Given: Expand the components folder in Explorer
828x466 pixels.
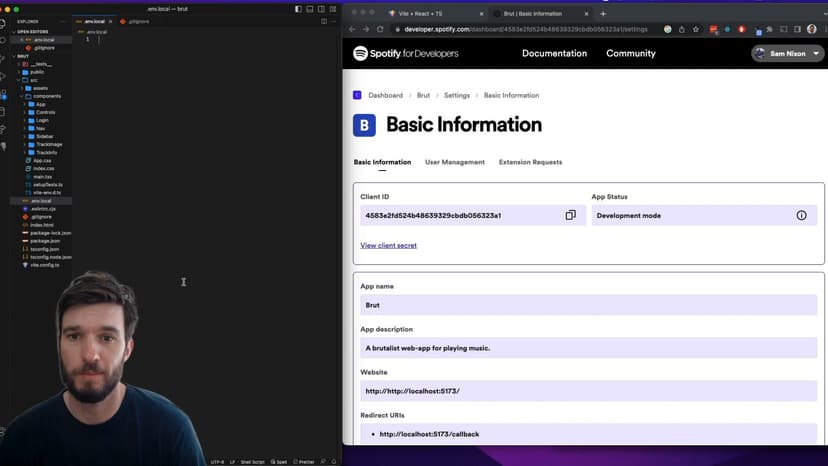Looking at the screenshot, I should tap(48, 96).
